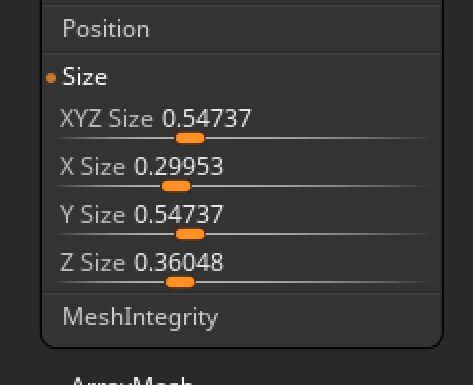The height and width of the screenshot is (385, 473).
Task: Click the Z Size label text
Action: pyautogui.click(x=93, y=262)
